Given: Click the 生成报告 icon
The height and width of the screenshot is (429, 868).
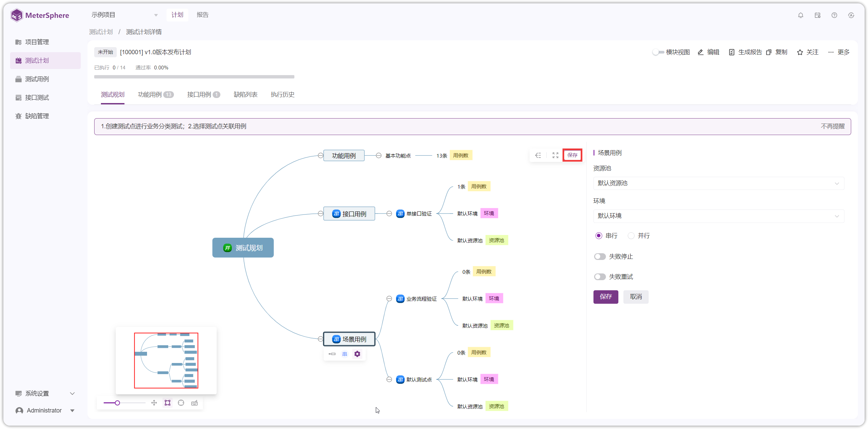Looking at the screenshot, I should pos(731,52).
